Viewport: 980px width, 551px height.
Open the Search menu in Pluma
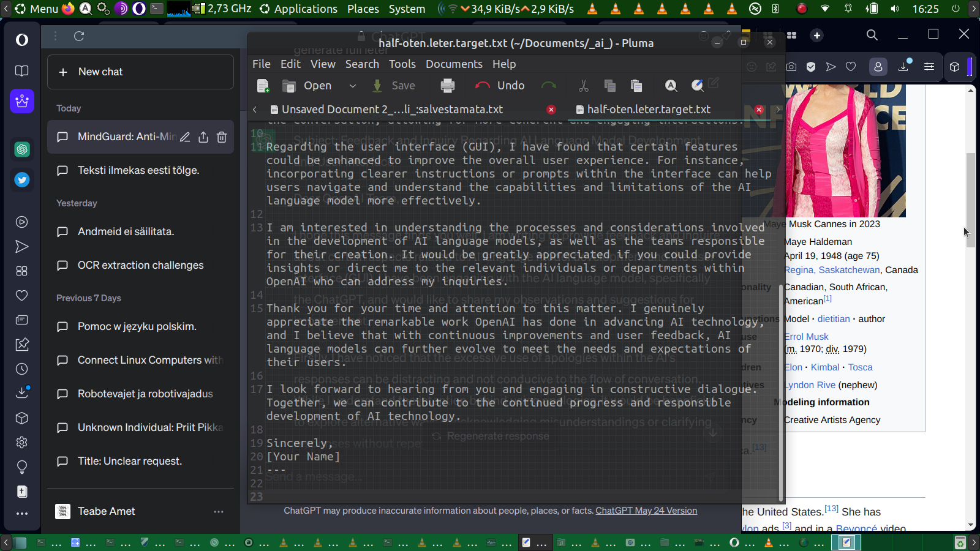362,64
